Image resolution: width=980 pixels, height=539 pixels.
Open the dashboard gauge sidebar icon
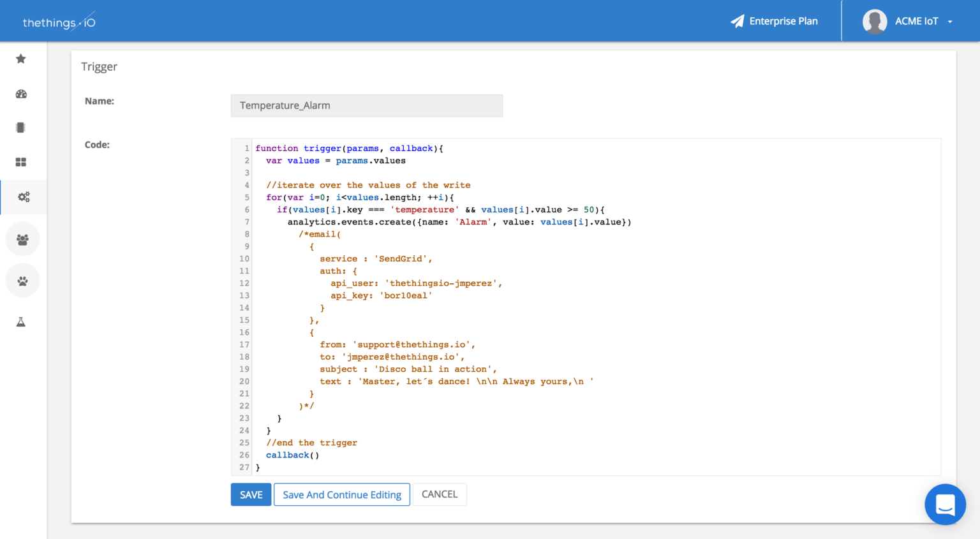click(x=21, y=94)
